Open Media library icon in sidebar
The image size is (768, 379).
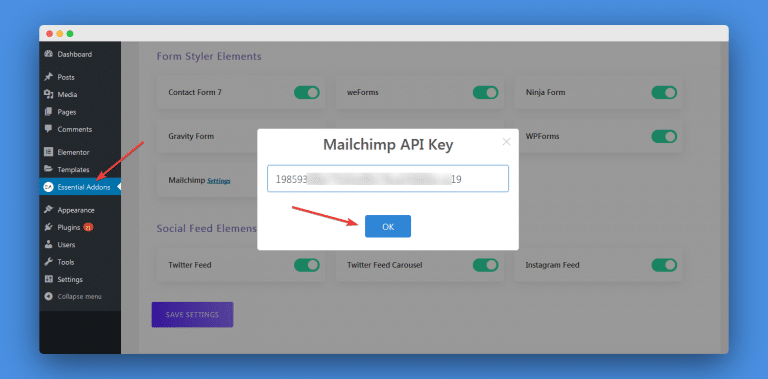pyautogui.click(x=48, y=95)
